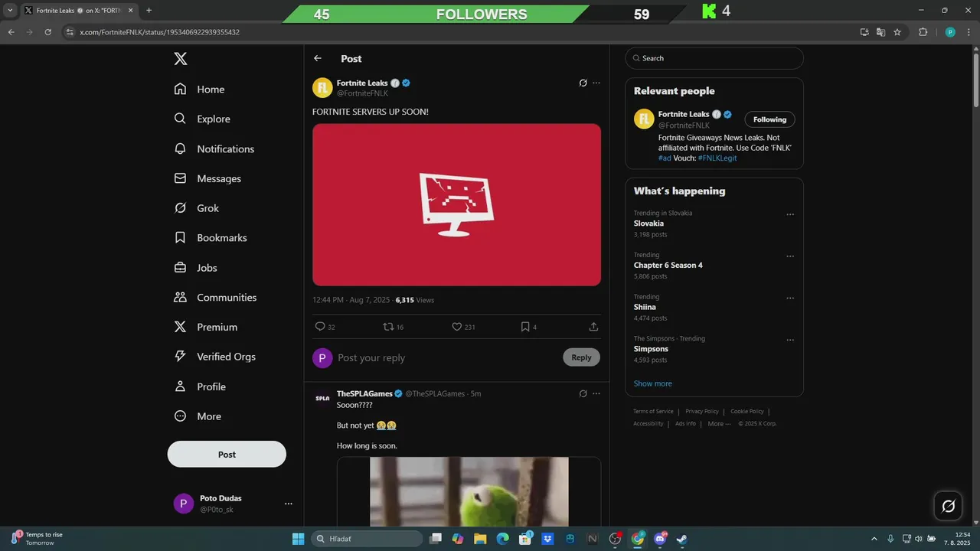Open more options for Shiina trend
This screenshot has width=980, height=551.
790,298
